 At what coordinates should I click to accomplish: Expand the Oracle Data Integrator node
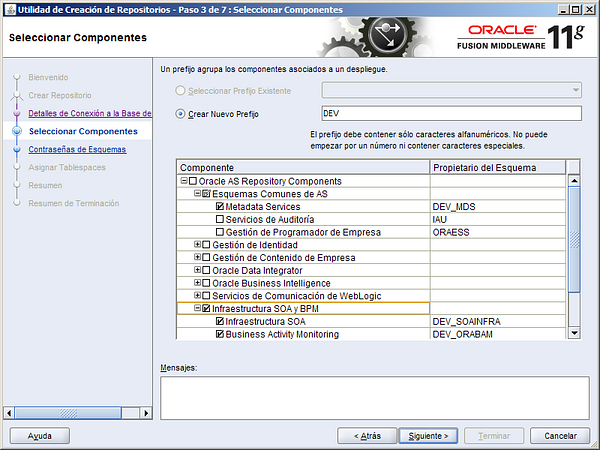197,271
